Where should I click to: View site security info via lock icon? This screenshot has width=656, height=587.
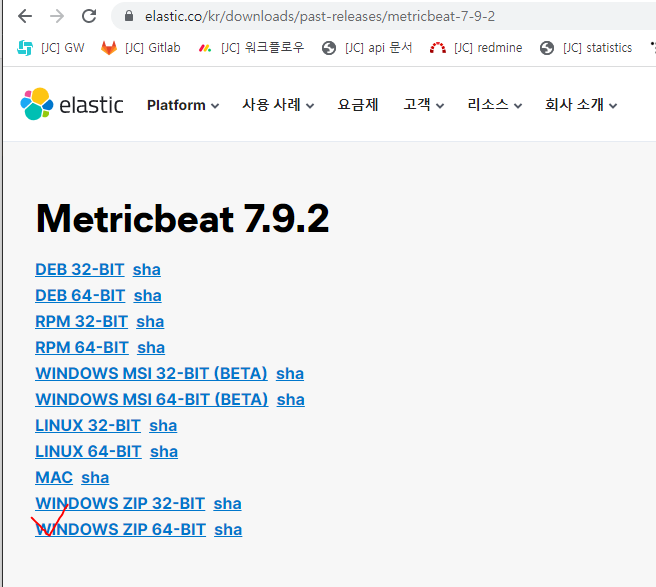pyautogui.click(x=129, y=16)
